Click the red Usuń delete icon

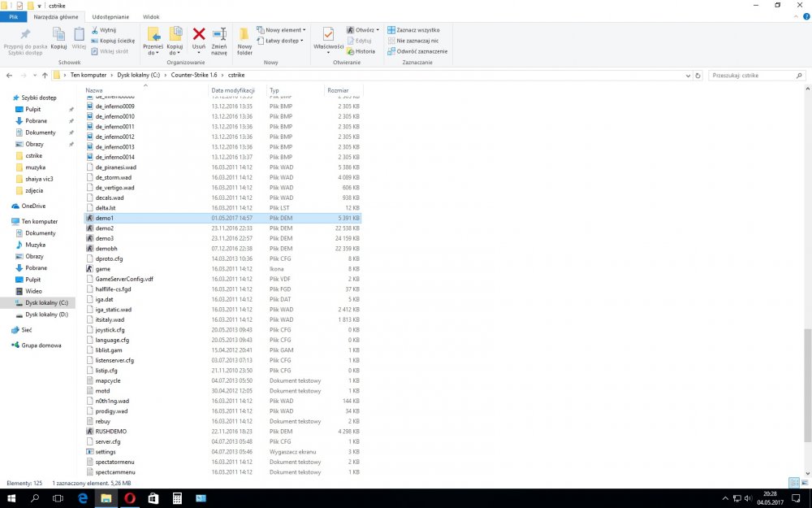click(199, 34)
